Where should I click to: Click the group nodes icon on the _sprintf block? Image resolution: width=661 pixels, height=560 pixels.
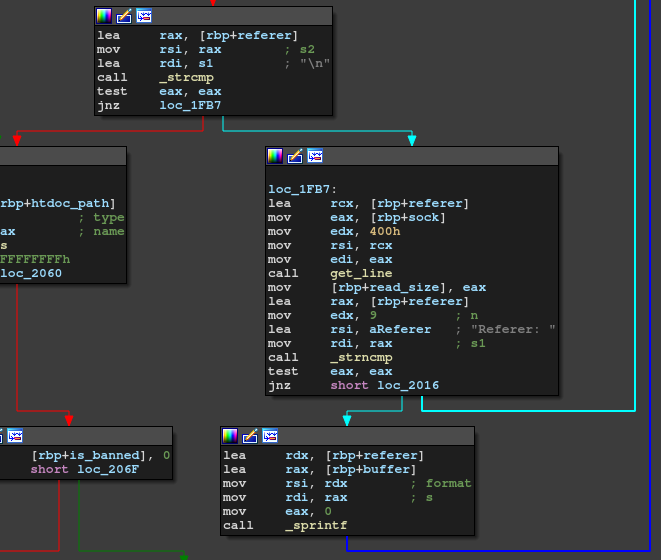point(270,436)
